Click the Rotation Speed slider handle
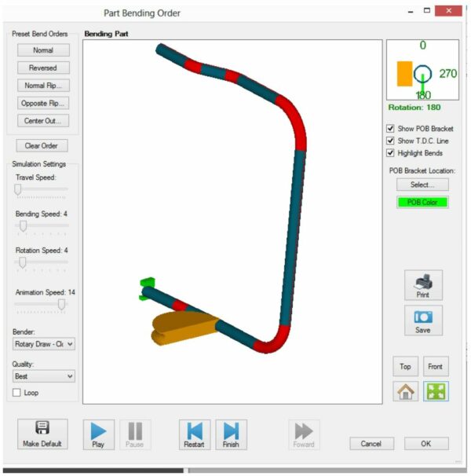Viewport: 471px width, 476px height. tap(23, 262)
